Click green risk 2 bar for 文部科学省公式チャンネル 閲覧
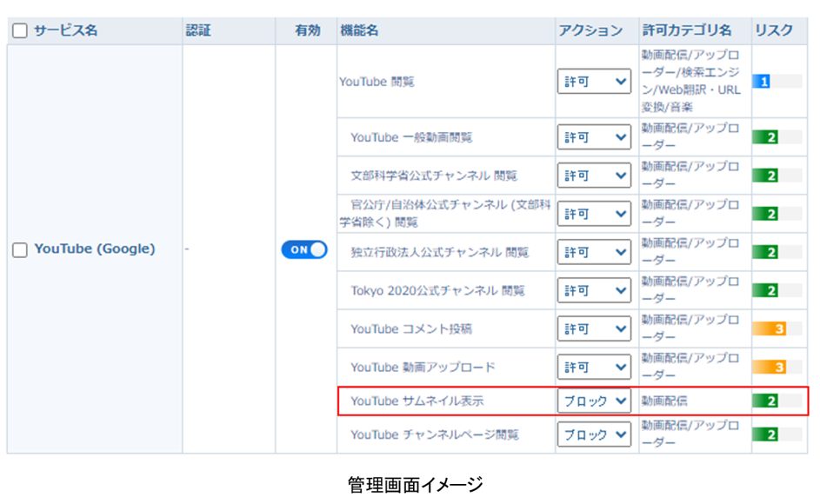 click(765, 176)
